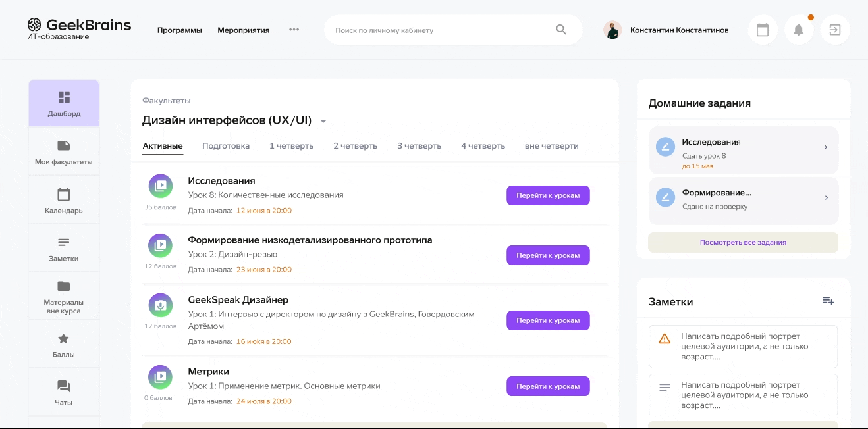This screenshot has width=868, height=429.
Task: Open the calendar icon in the top bar
Action: (762, 29)
